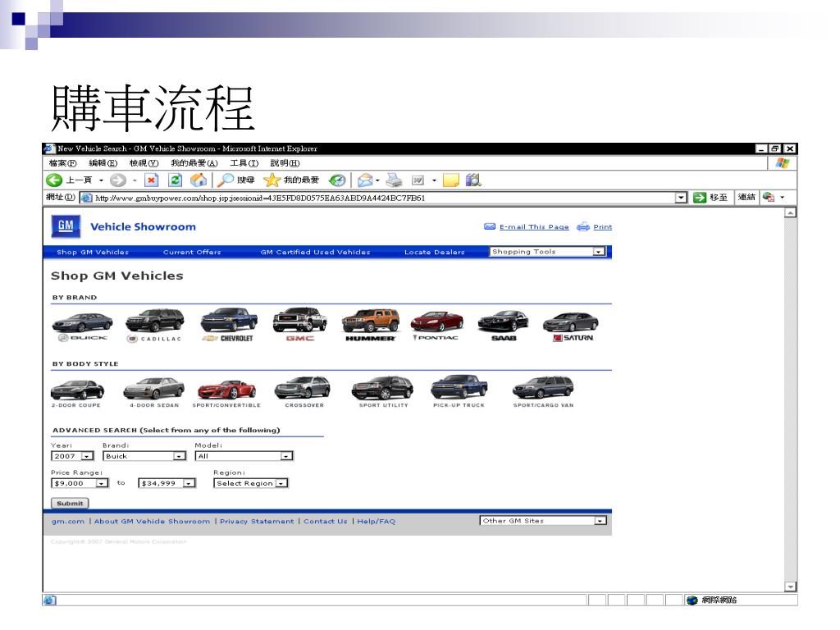The image size is (840, 630).
Task: Choose Pick-Up Truck body style
Action: tap(459, 391)
